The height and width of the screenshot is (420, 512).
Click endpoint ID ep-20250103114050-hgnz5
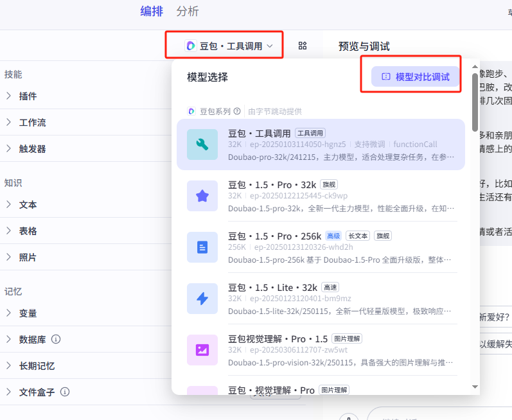(x=298, y=144)
